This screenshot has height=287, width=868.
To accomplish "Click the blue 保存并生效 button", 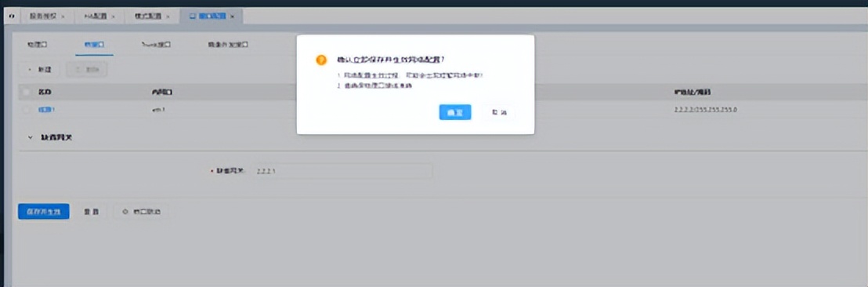I will coord(44,212).
